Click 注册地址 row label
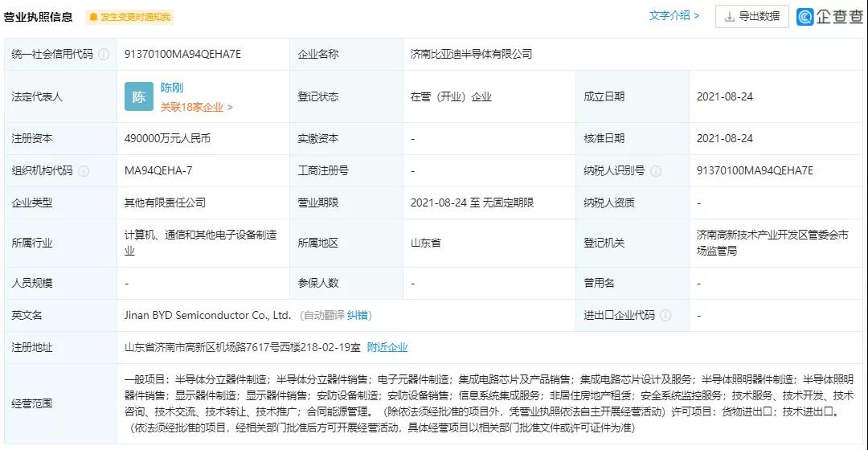The image size is (868, 450). click(31, 348)
